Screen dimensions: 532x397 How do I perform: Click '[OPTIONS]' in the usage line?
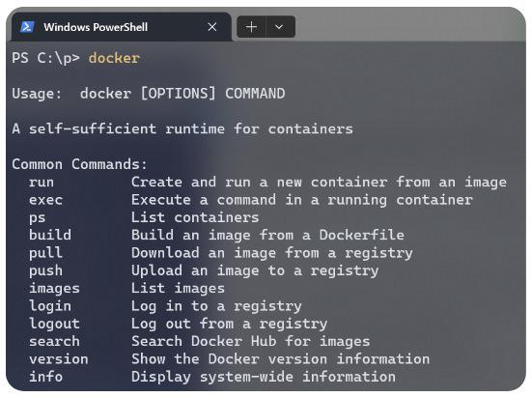coord(178,94)
